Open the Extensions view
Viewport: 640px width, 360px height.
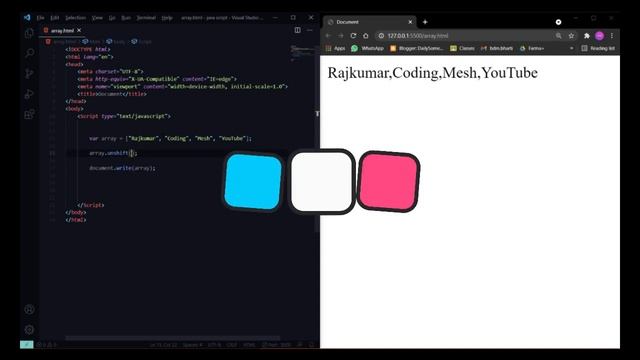(x=29, y=114)
